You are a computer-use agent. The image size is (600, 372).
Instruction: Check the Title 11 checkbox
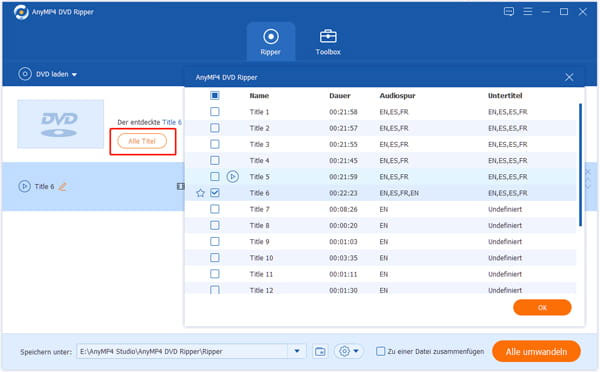coord(215,274)
